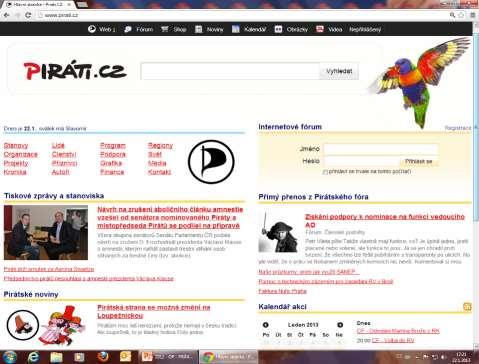Open the Fórum link in top navigation
The height and width of the screenshot is (364, 479).
[x=144, y=29]
